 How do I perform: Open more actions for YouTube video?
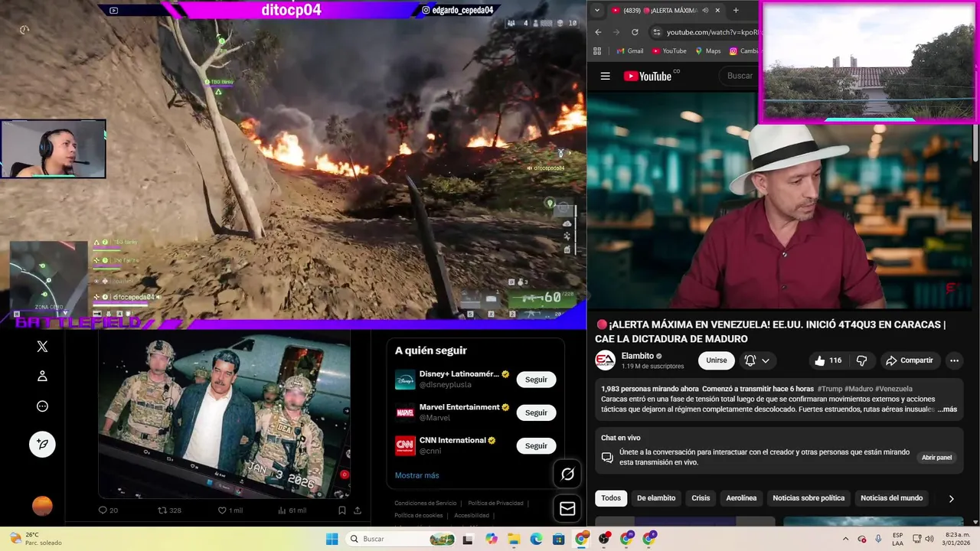(954, 360)
